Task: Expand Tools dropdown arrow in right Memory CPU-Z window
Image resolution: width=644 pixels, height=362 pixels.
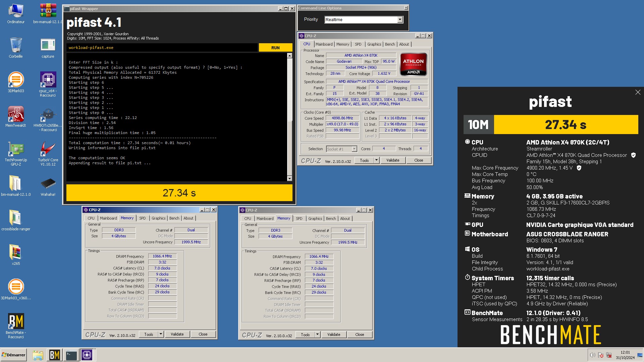Action: pos(317,335)
